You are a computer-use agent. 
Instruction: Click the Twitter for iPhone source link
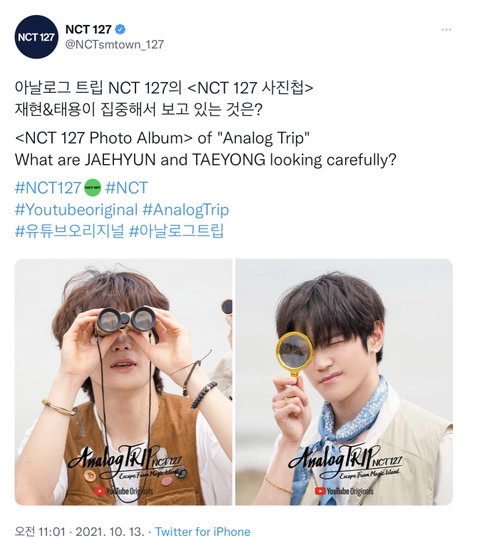203,531
